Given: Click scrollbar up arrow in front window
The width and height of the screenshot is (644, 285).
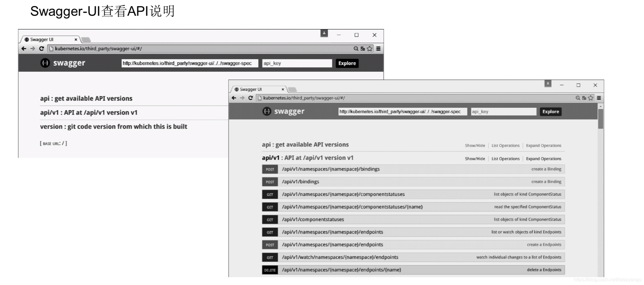Looking at the screenshot, I should coord(601,106).
